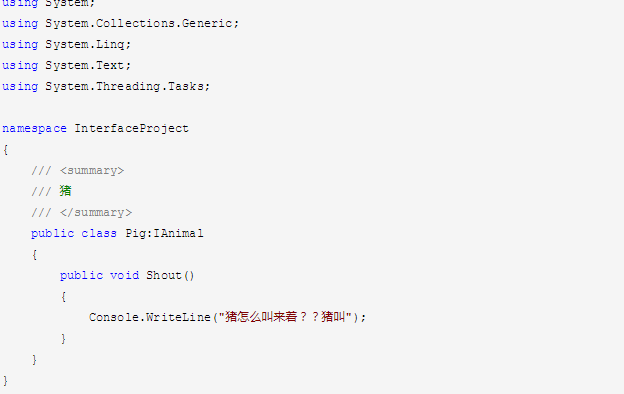Click the namespace opening brace
624x394 pixels.
[6, 150]
